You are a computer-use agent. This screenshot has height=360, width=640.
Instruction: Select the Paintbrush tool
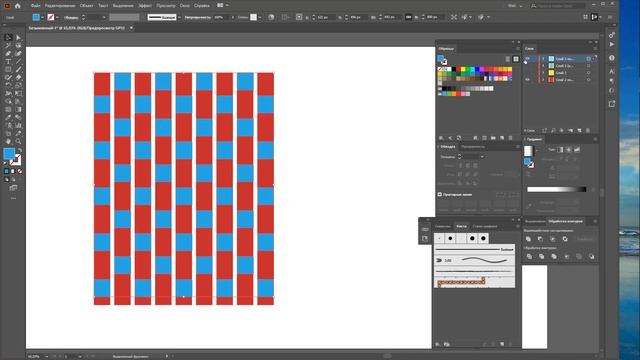click(18, 69)
